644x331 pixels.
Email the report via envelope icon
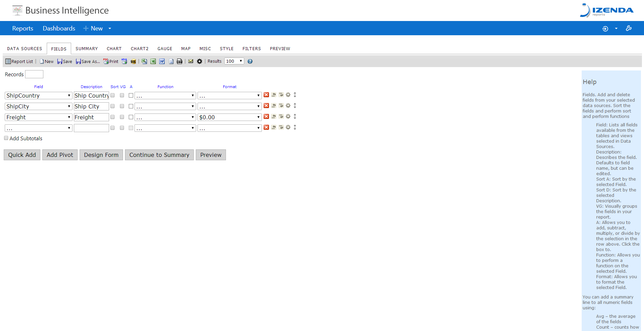tap(191, 61)
